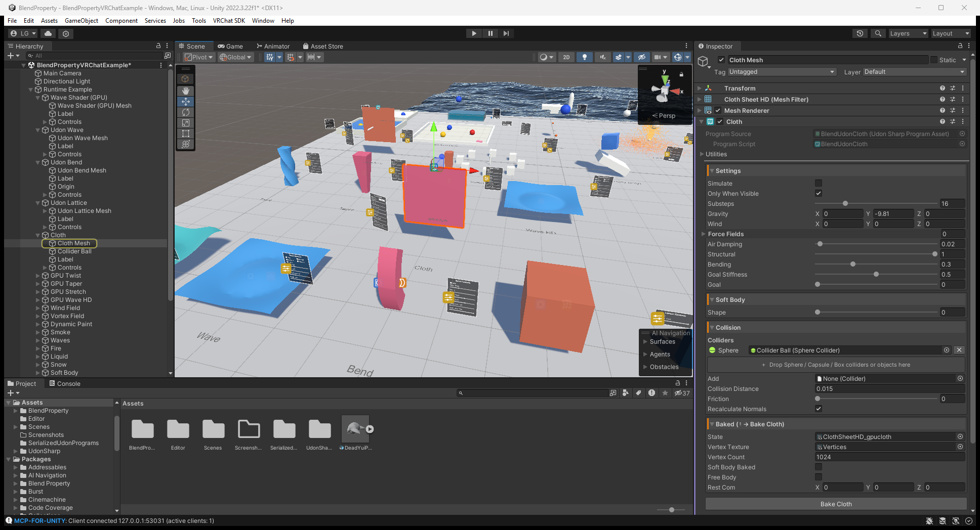Select the Hand view tool in Scene

pos(186,91)
